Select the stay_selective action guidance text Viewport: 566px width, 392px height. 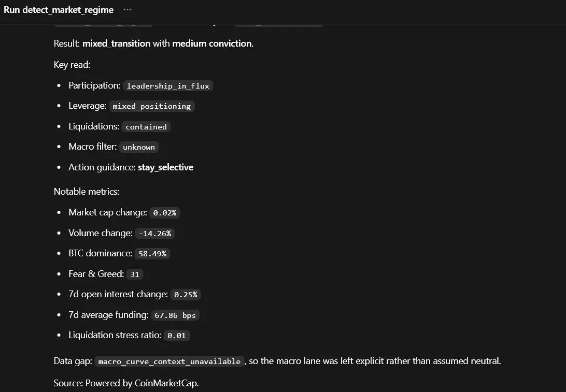click(166, 167)
